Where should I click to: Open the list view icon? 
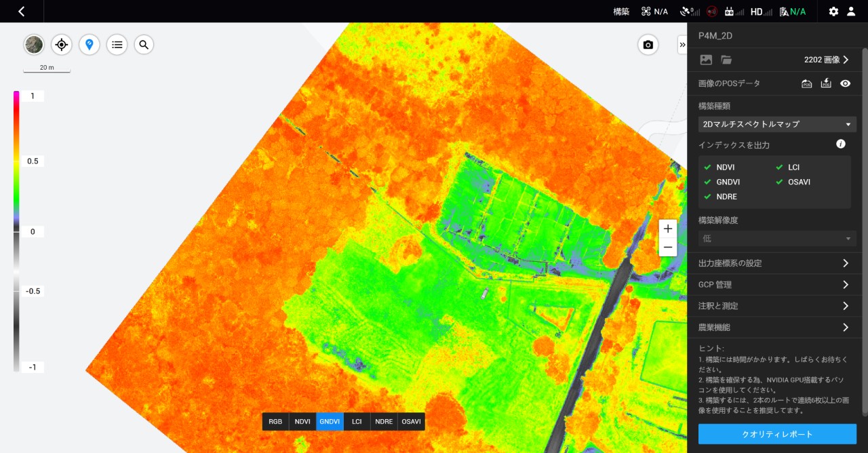click(x=117, y=45)
